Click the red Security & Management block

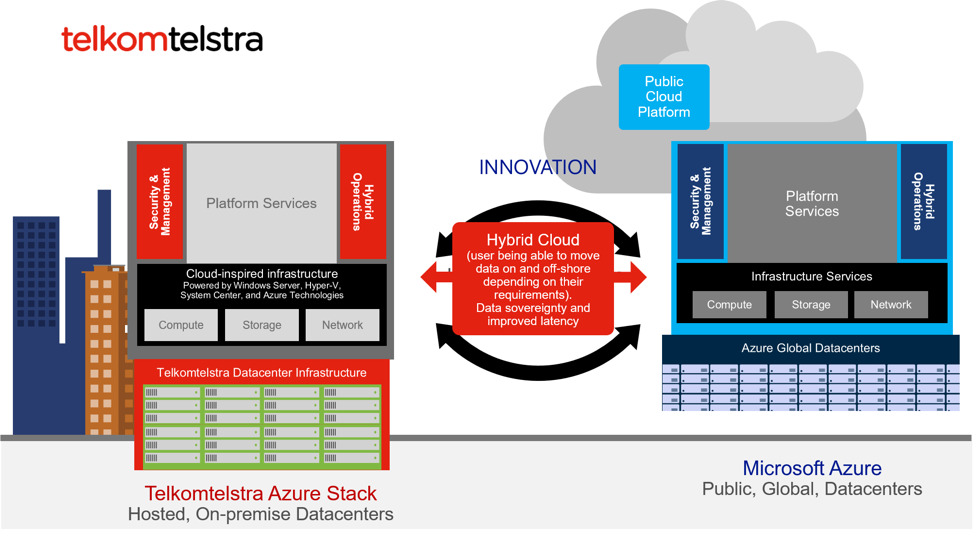[x=160, y=201]
